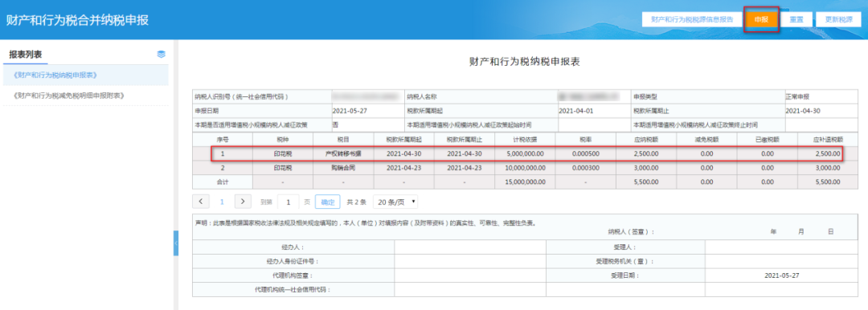Go to next page arrow
This screenshot has width=868, height=310.
click(x=243, y=202)
